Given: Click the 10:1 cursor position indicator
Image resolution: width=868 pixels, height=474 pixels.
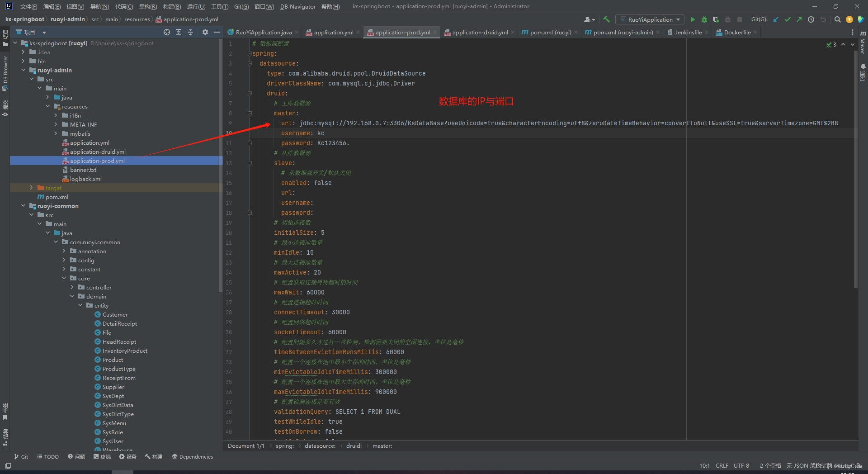Looking at the screenshot, I should (704, 465).
